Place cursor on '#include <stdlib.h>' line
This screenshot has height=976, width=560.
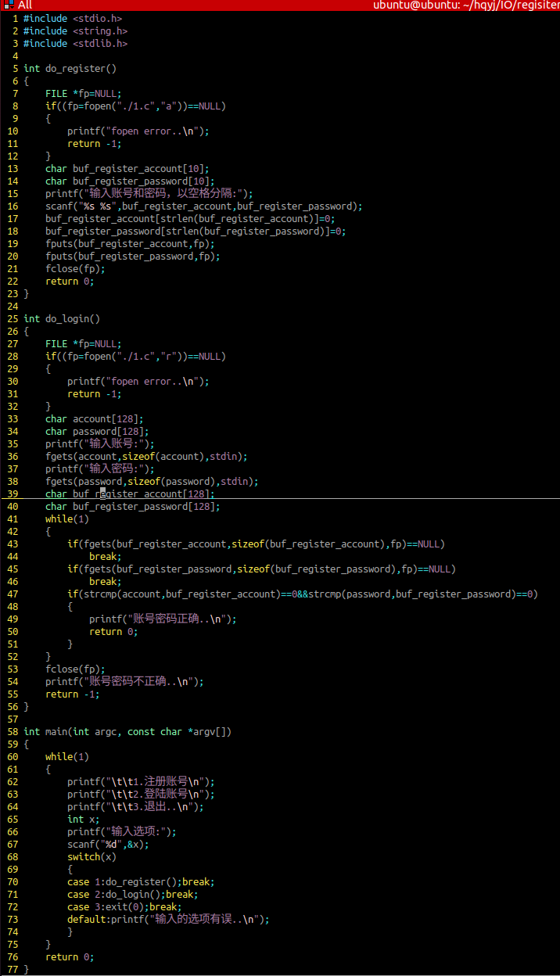click(75, 44)
